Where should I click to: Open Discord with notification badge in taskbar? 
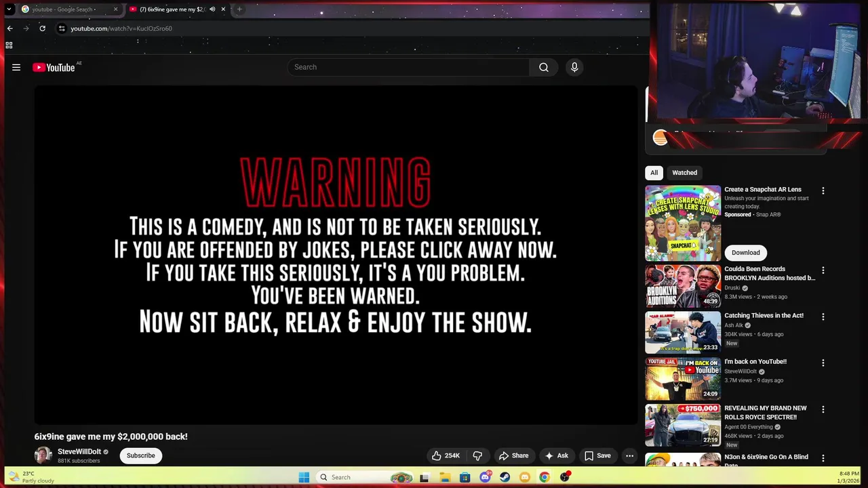pos(485,477)
